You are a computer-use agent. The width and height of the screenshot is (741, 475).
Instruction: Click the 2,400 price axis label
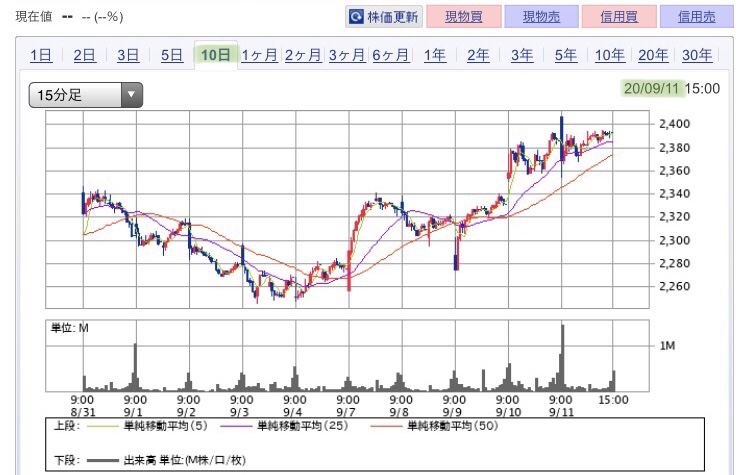(674, 124)
